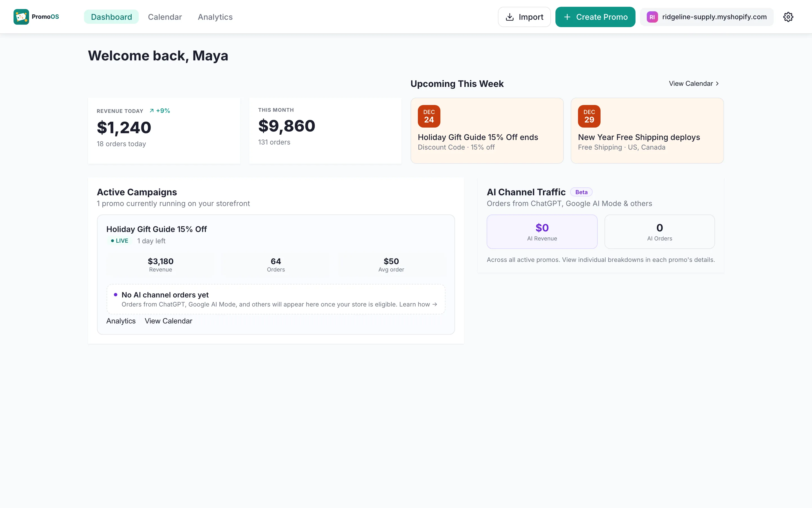Open the Calendar tab
This screenshot has width=812, height=508.
tap(165, 17)
